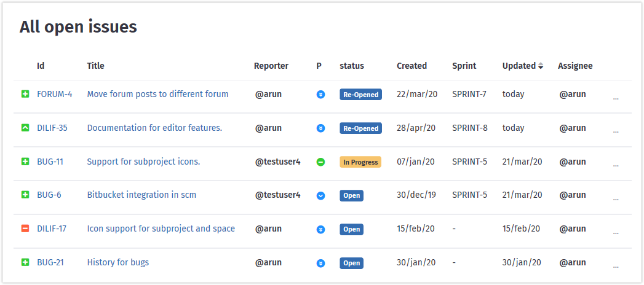Click the Open status badge for BUG-21

351,264
